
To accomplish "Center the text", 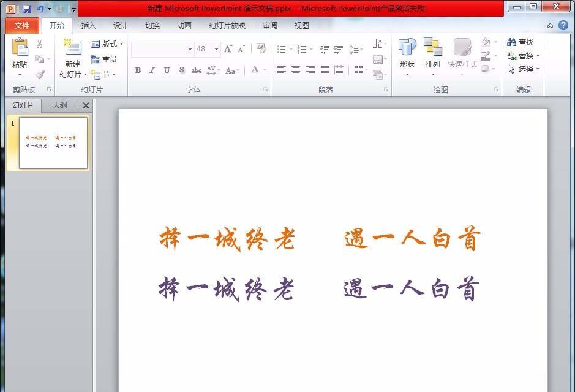I will point(296,70).
